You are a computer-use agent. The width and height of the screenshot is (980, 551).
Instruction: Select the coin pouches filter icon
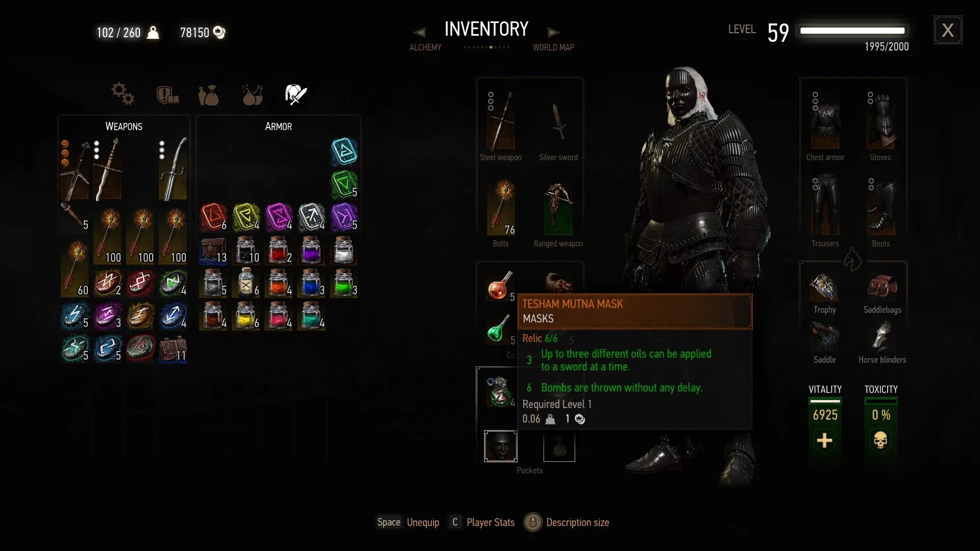point(209,95)
